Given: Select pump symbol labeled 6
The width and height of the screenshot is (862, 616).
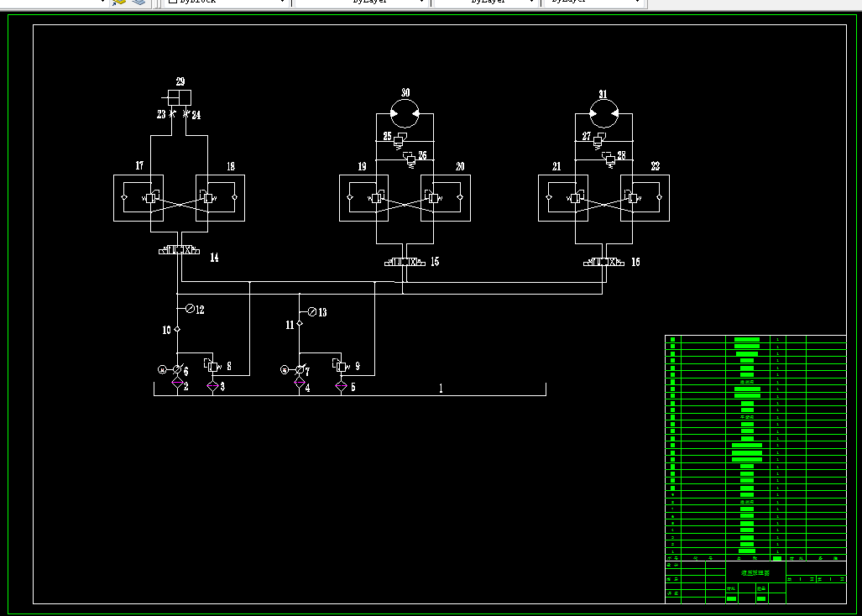Looking at the screenshot, I should [x=177, y=369].
